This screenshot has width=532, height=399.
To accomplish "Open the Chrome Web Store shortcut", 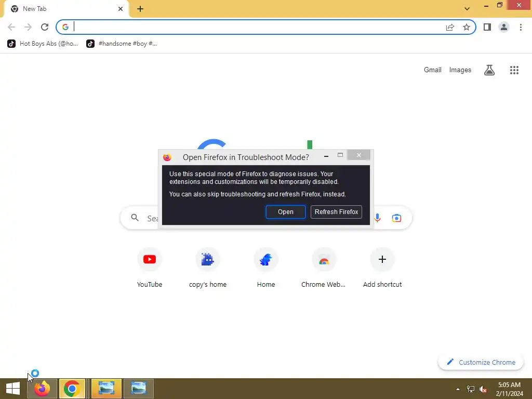I will (x=324, y=268).
